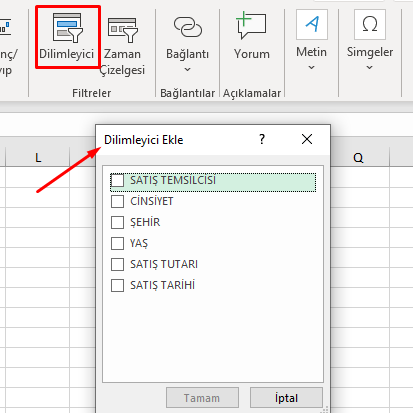Select column L header
Viewport: 413px width, 413px height.
point(38,157)
